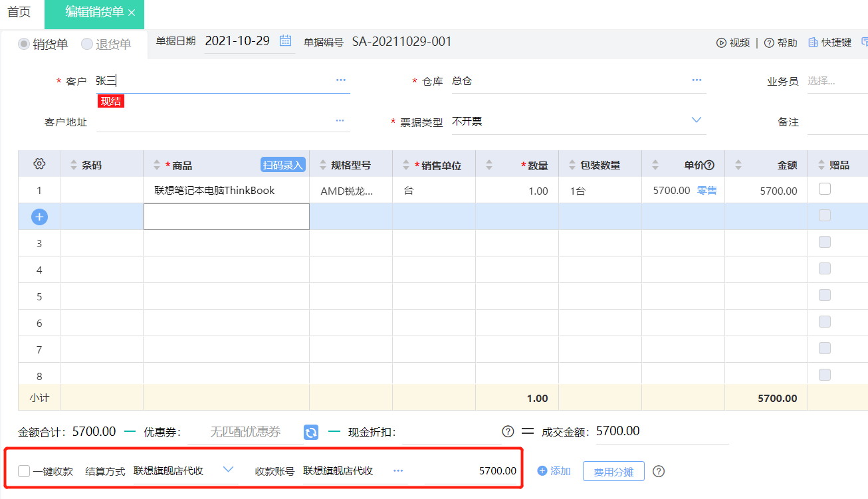Click the help icon beside 现金折扣
Viewport: 868px width, 499px height.
(508, 432)
